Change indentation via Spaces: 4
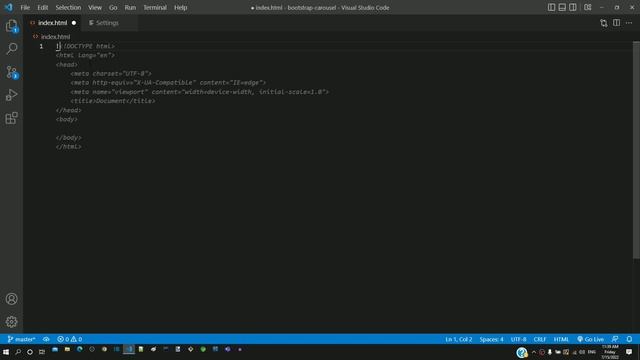This screenshot has height=360, width=640. (x=491, y=339)
